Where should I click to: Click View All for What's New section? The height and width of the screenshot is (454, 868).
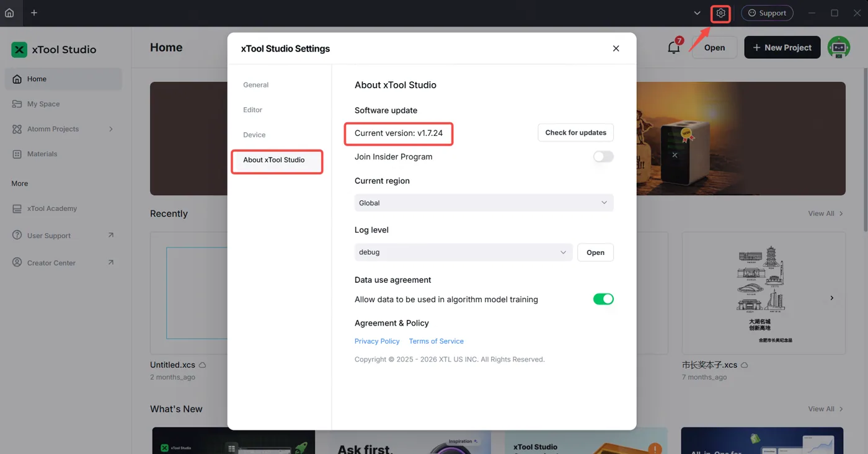click(825, 409)
